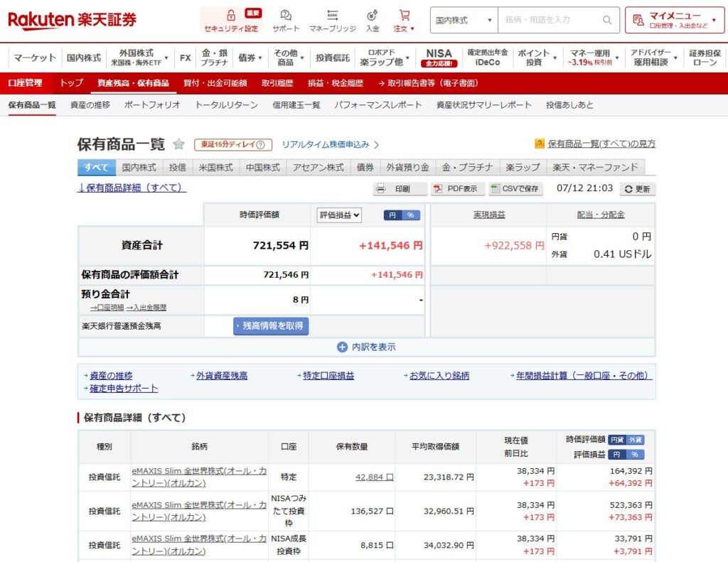Image resolution: width=728 pixels, height=562 pixels.
Task: Open the 評価損益 select dropdown
Action: (x=339, y=215)
